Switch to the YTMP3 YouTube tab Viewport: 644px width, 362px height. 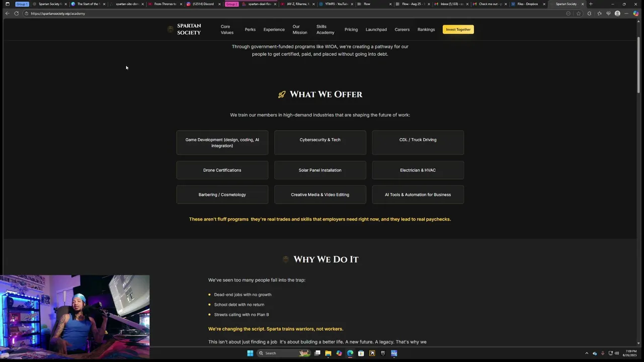(x=337, y=4)
